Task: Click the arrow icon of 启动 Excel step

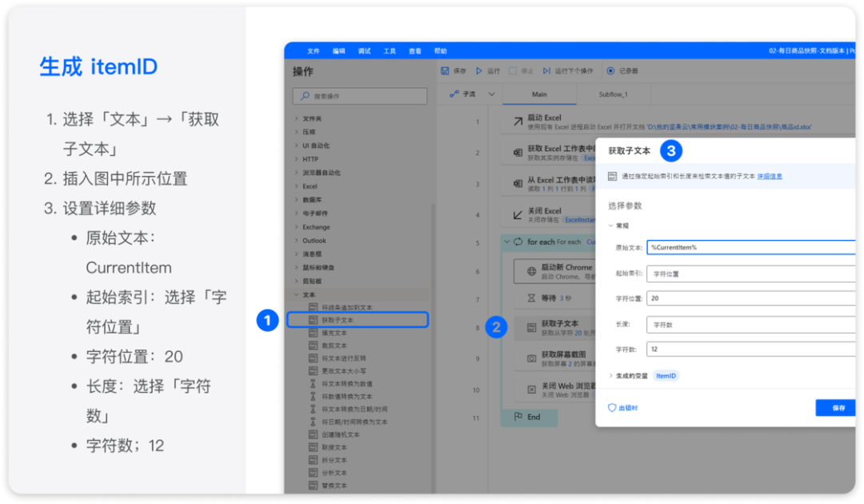Action: (518, 122)
